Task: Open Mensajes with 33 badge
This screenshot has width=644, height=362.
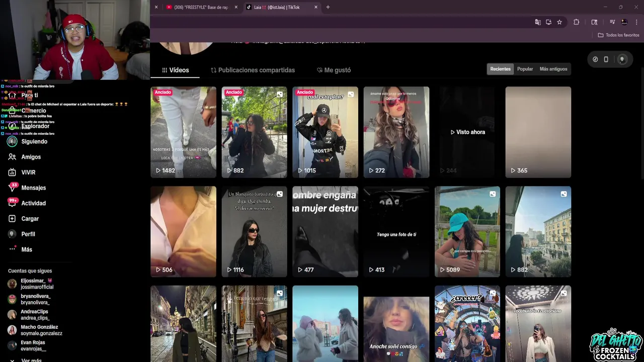Action: [27, 188]
